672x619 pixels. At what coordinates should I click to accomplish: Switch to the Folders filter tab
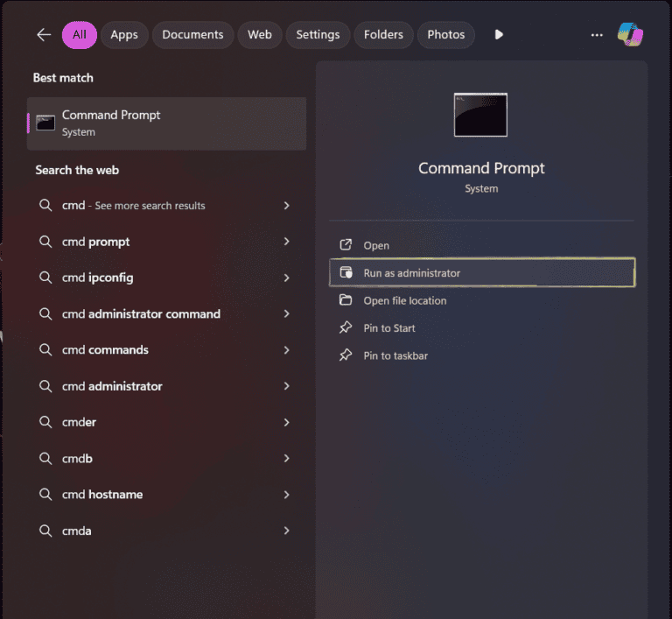click(x=383, y=35)
